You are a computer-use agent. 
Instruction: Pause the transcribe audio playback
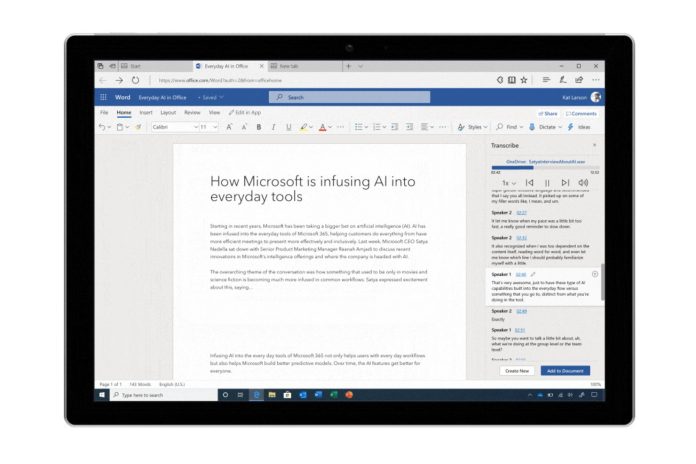[547, 183]
